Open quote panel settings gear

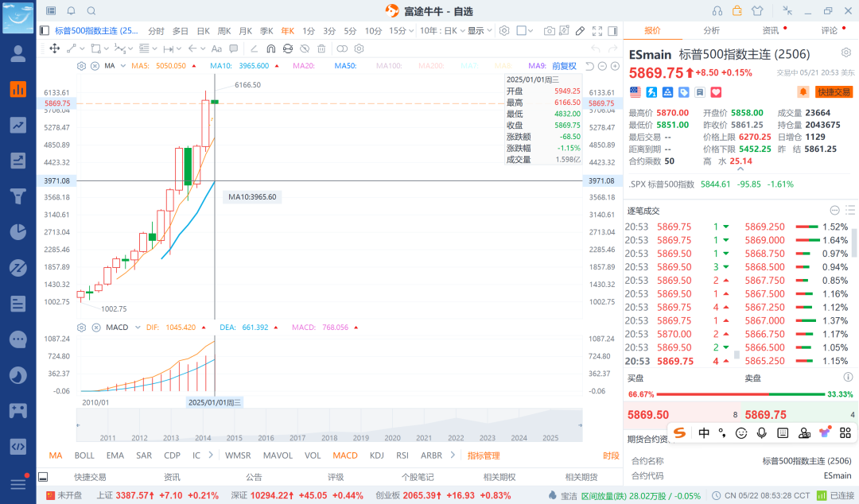[x=846, y=52]
